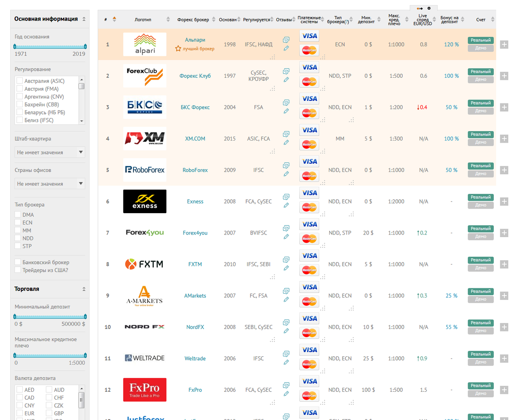This screenshot has height=420, width=513.
Task: Click Alpari logo image
Action: [144, 44]
